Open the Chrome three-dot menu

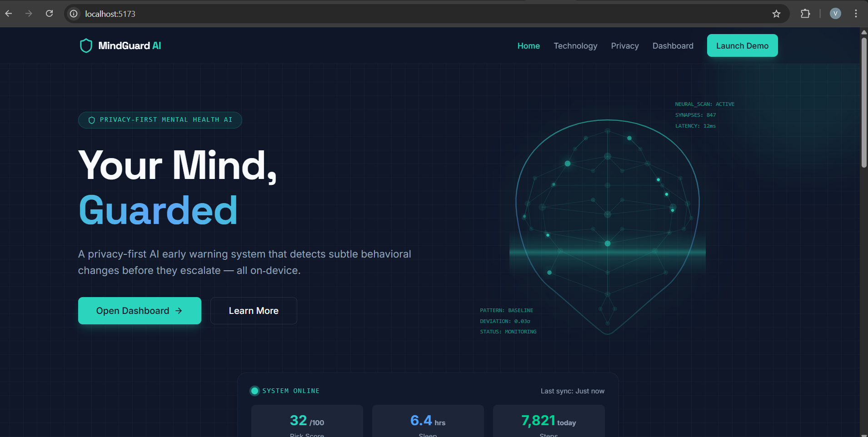pos(856,14)
